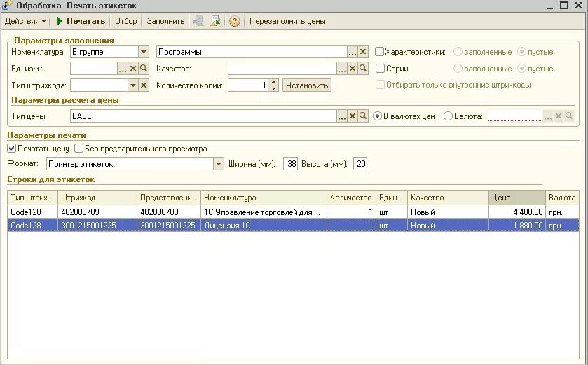Click the Количество column header

click(x=351, y=198)
